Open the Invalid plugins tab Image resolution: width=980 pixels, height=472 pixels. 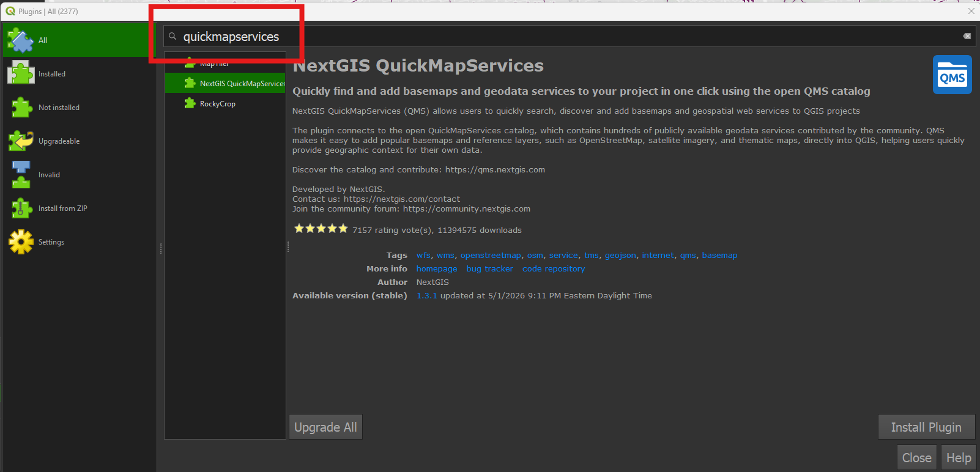(80, 175)
